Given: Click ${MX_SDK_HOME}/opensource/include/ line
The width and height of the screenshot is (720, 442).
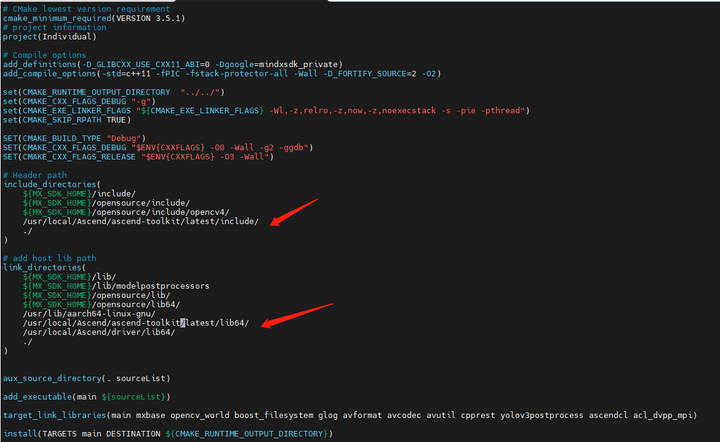Looking at the screenshot, I should pyautogui.click(x=107, y=203).
